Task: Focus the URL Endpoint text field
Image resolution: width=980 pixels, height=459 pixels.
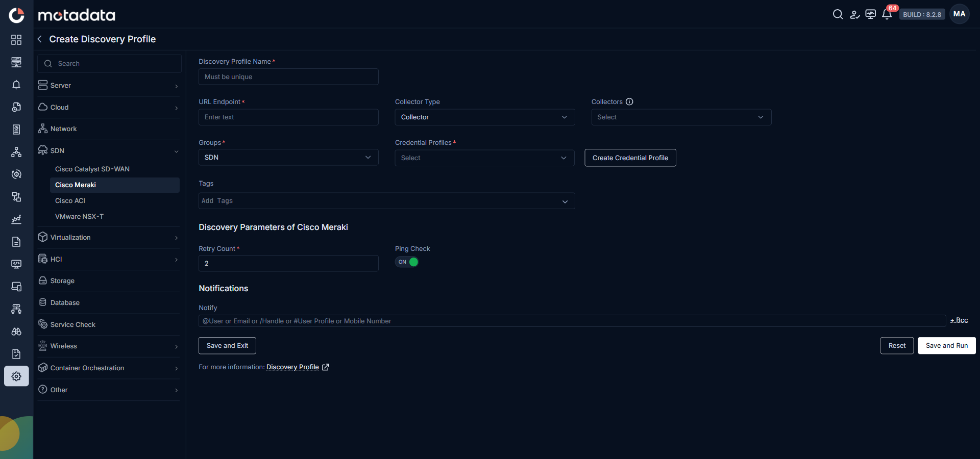Action: (288, 117)
